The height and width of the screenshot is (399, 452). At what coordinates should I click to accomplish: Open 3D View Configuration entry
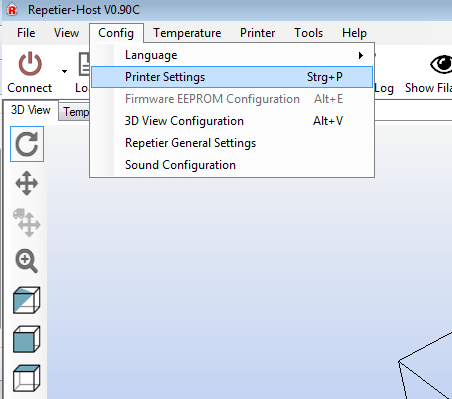(232, 121)
